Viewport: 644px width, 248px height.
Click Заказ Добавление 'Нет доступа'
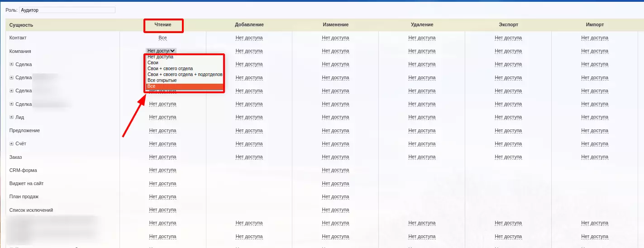pos(249,157)
